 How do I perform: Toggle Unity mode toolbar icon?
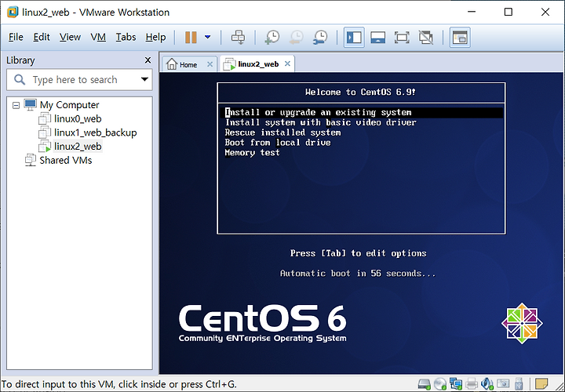point(425,37)
